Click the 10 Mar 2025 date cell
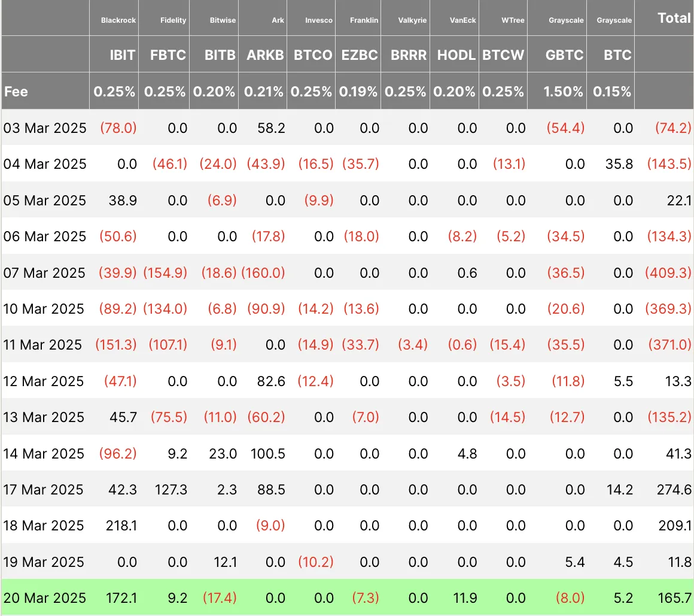The height and width of the screenshot is (616, 694). click(43, 309)
